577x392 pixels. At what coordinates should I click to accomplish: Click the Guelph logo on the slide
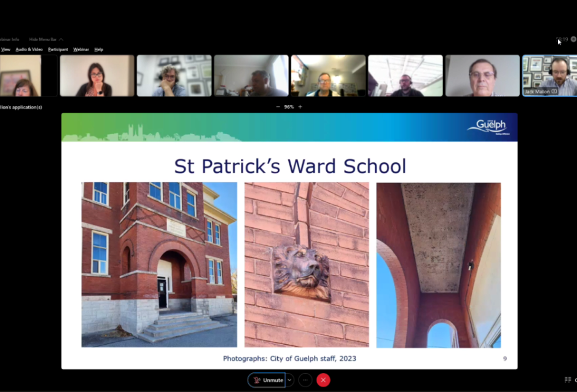point(487,127)
